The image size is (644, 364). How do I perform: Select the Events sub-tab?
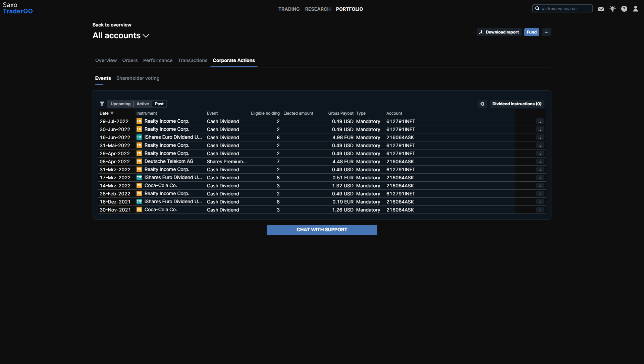pyautogui.click(x=103, y=78)
